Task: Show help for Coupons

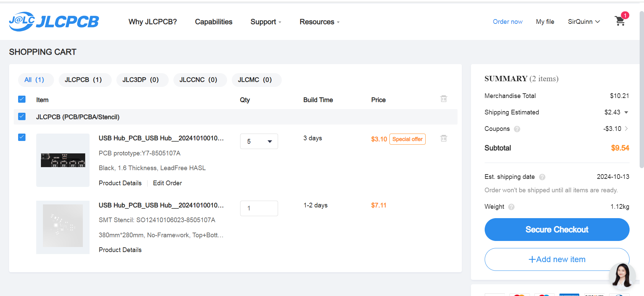Action: (517, 129)
